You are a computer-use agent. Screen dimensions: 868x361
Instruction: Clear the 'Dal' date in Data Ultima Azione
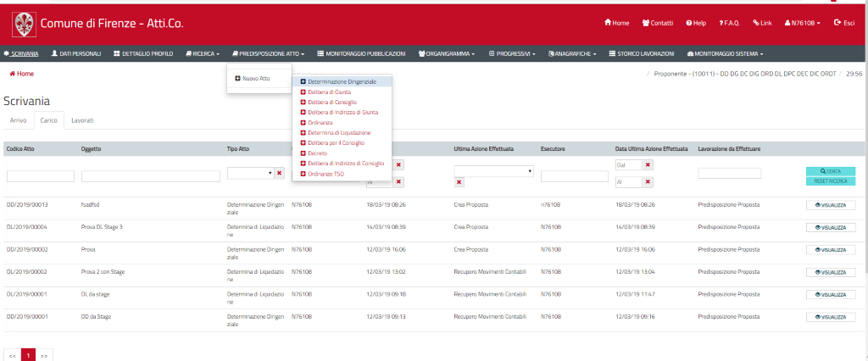648,164
